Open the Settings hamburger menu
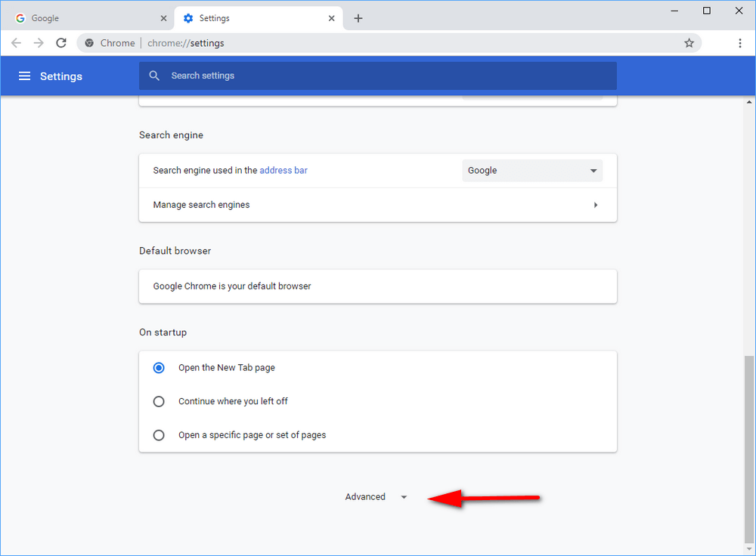This screenshot has height=556, width=756. click(25, 76)
